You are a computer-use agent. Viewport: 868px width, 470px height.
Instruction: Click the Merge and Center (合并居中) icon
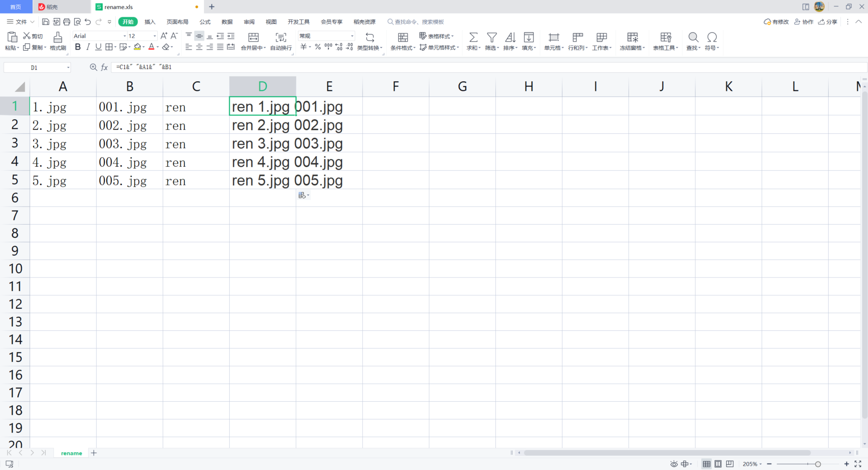(254, 38)
